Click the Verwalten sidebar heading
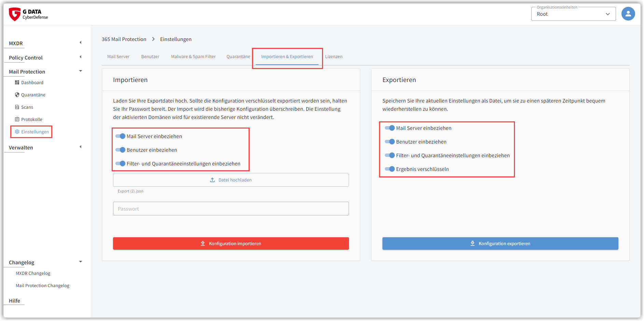The image size is (644, 321). [x=21, y=148]
